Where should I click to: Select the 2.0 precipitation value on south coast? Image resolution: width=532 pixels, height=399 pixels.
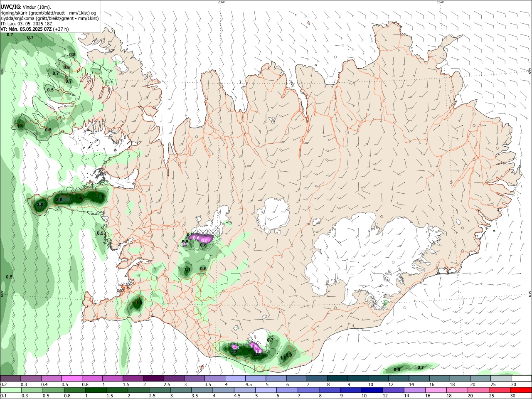click(x=257, y=354)
